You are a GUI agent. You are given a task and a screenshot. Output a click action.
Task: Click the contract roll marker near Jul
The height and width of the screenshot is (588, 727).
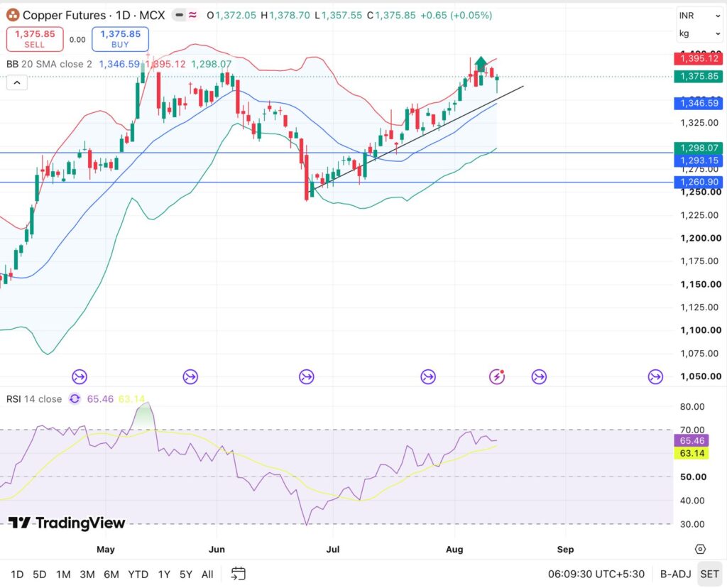306,376
